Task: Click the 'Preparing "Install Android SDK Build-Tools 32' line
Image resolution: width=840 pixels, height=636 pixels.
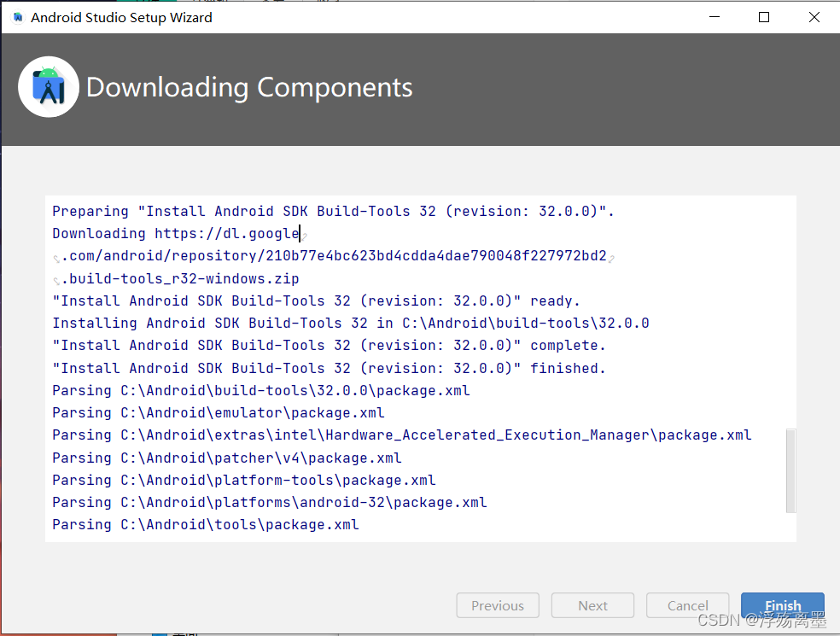Action: [333, 211]
